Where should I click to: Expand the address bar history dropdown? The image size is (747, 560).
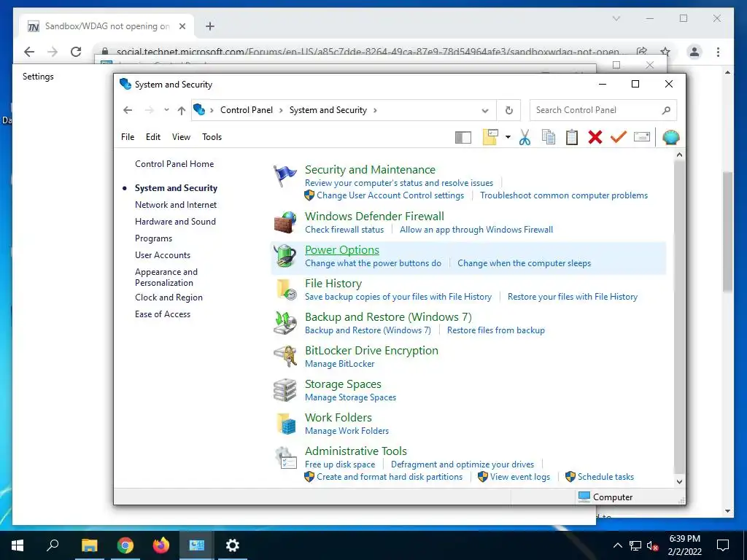coord(485,111)
